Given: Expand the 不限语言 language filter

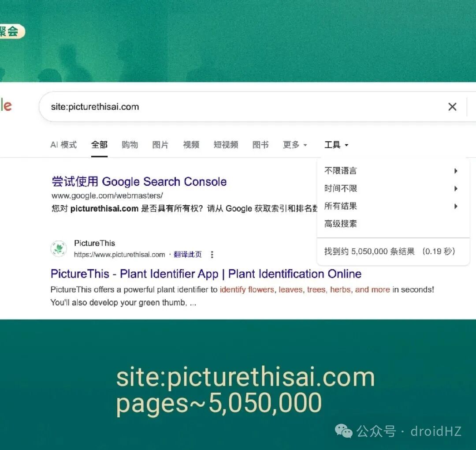Looking at the screenshot, I should [x=391, y=171].
